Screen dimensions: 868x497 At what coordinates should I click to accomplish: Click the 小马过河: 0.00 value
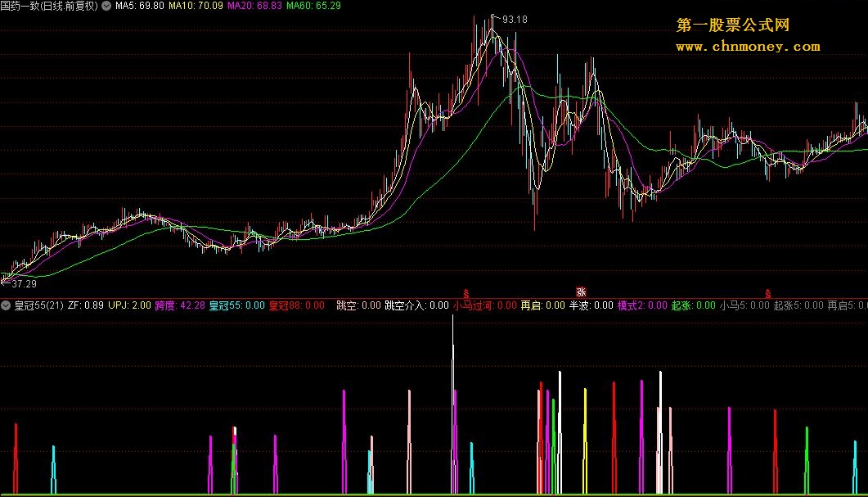tap(485, 305)
